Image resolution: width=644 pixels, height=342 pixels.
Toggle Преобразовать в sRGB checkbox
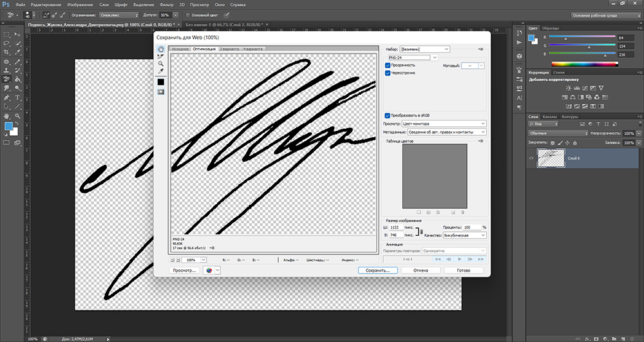[x=388, y=115]
